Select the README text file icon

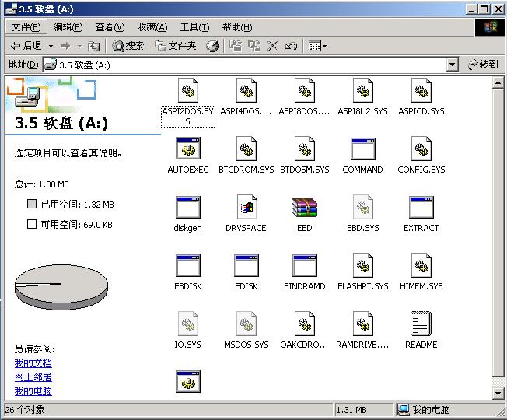click(421, 324)
